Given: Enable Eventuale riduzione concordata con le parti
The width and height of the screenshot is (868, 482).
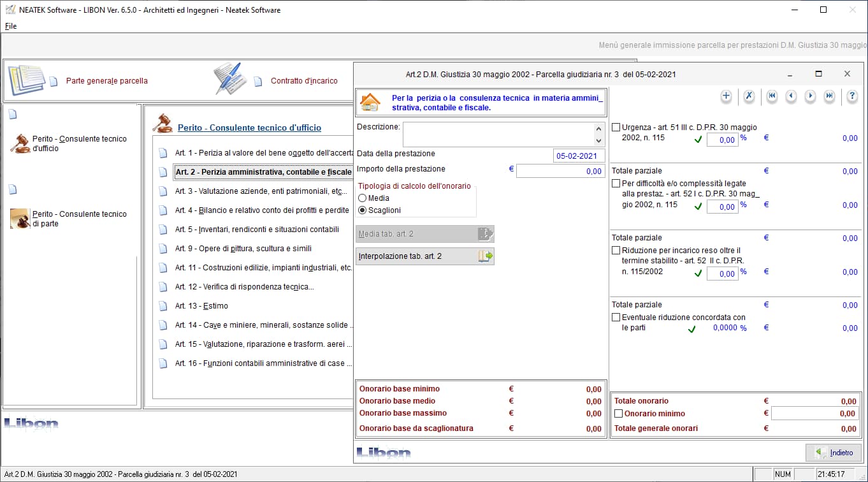Looking at the screenshot, I should click(x=616, y=318).
